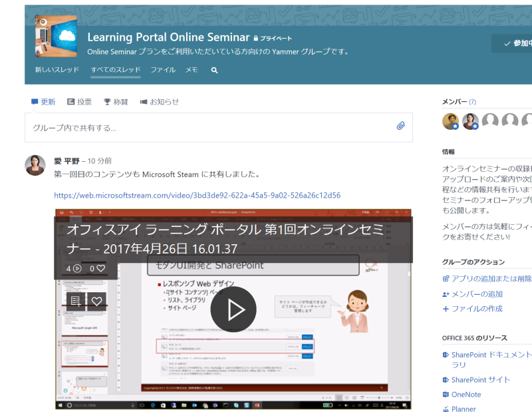Click アプリの追加または削除 link

click(487, 279)
